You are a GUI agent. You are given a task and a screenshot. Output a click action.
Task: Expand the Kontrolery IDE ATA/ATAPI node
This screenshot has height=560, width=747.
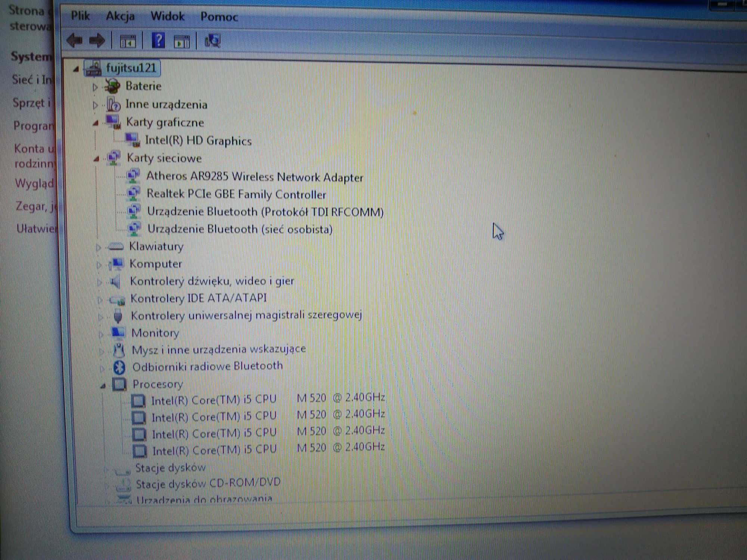click(100, 300)
